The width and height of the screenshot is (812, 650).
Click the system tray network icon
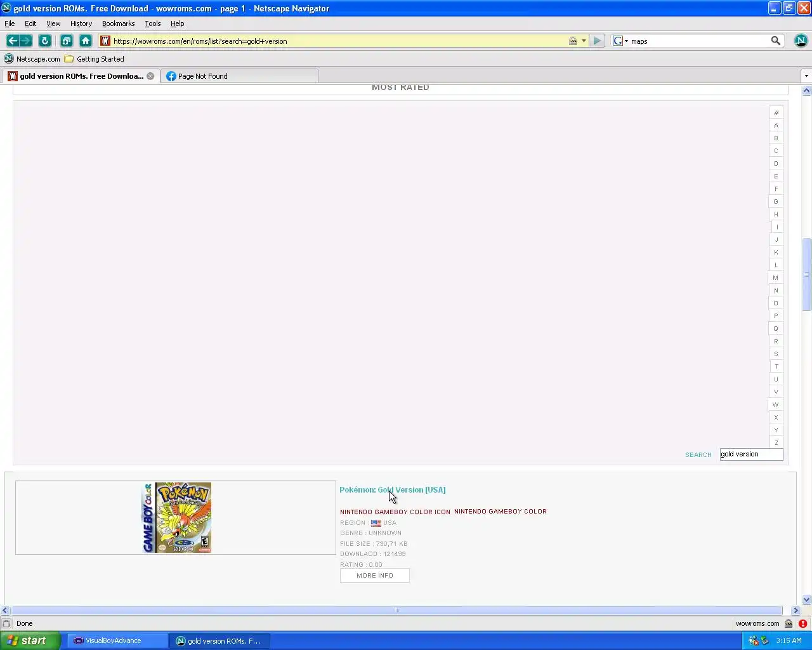click(x=754, y=640)
